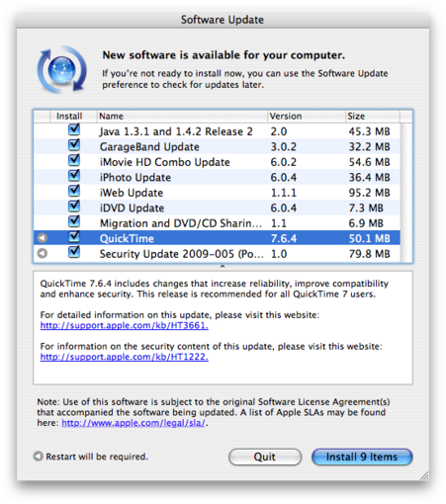
Task: Click the QuickTime version 7.6.4 cell
Action: click(284, 238)
